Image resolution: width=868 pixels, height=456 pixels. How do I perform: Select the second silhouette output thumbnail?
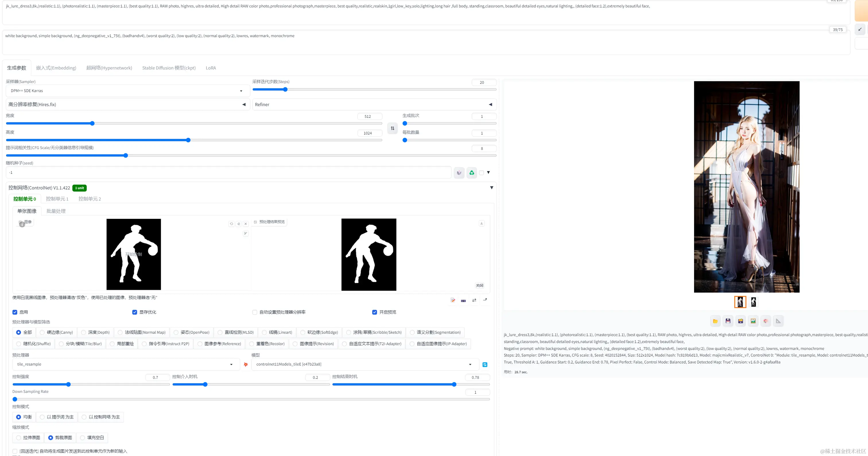(x=753, y=302)
